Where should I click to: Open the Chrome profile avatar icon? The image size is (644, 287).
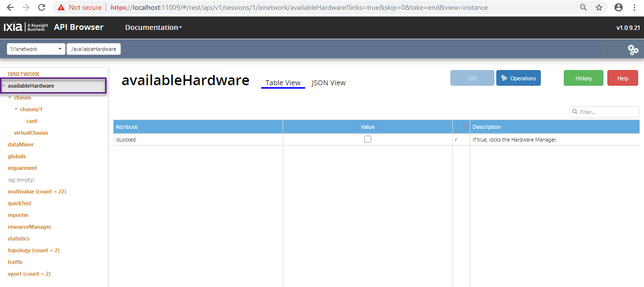(x=619, y=7)
